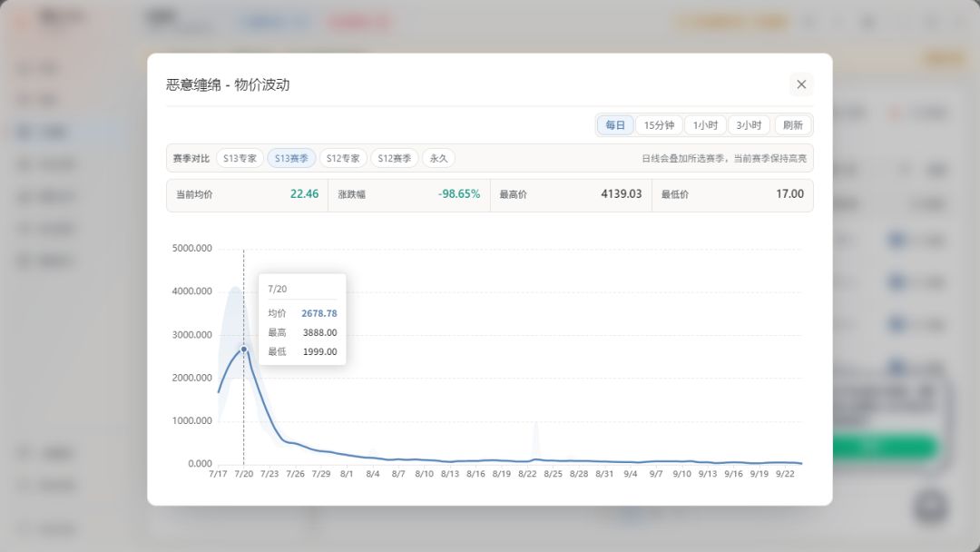Click the 9/22 x-axis date label

tap(785, 474)
